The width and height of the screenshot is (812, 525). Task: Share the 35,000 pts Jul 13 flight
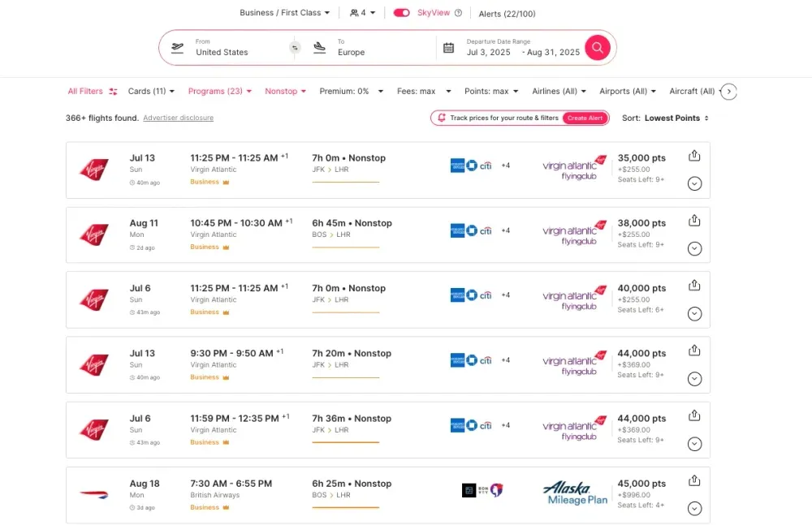tap(694, 155)
